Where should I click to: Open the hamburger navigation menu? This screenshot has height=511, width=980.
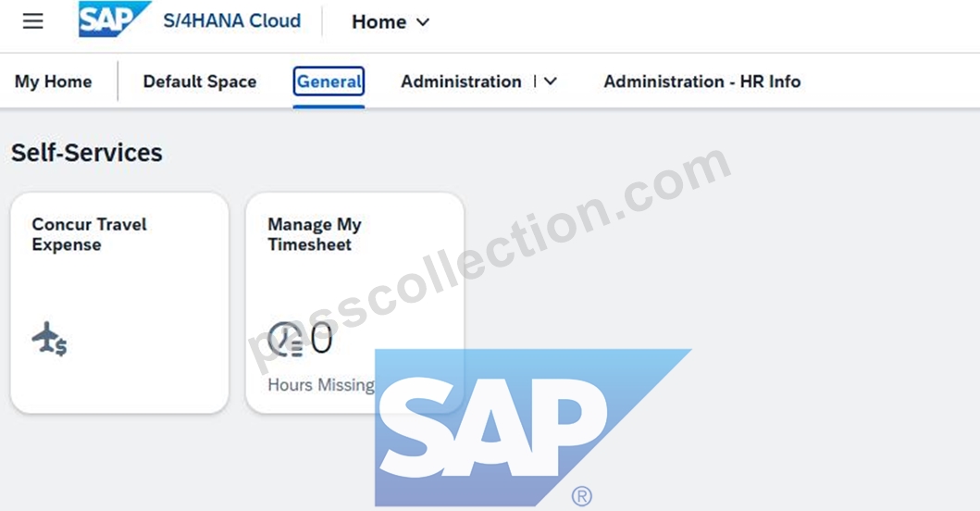click(33, 21)
